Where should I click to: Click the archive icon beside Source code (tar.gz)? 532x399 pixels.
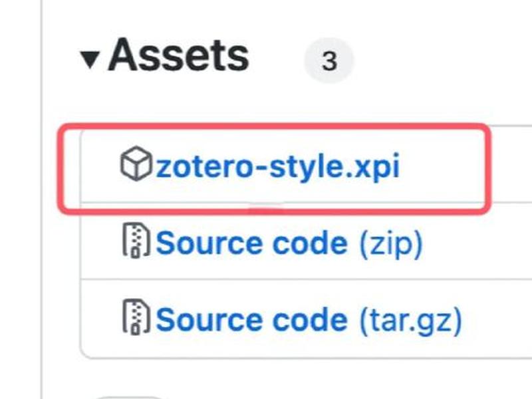(136, 317)
